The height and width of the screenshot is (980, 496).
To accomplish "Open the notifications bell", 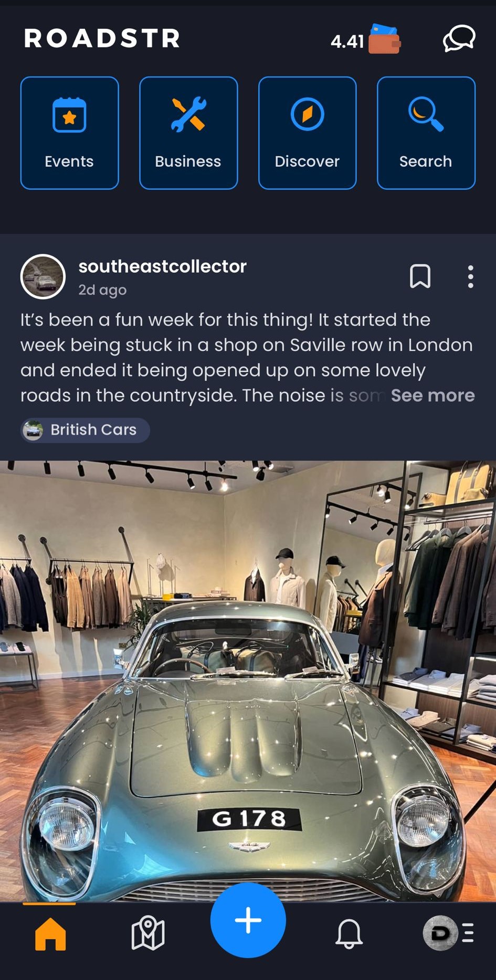I will (x=349, y=933).
